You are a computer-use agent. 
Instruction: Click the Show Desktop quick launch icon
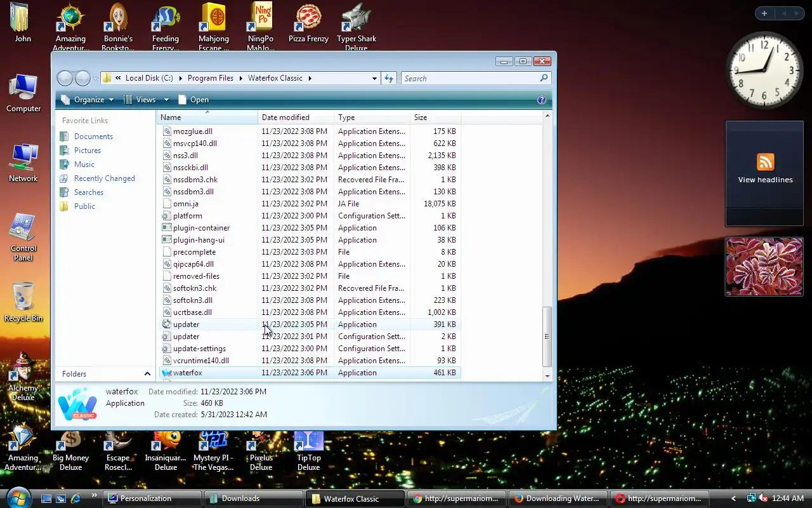tap(46, 498)
